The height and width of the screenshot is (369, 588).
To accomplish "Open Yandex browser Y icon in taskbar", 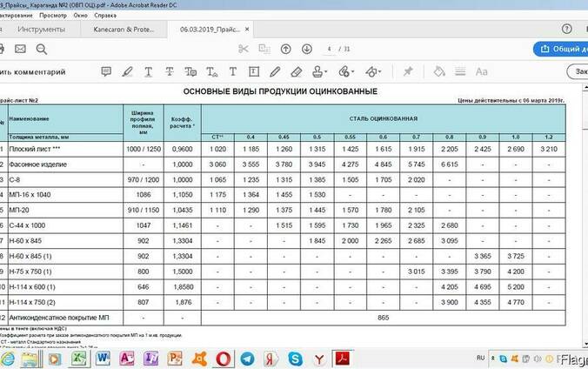I will pos(319,359).
